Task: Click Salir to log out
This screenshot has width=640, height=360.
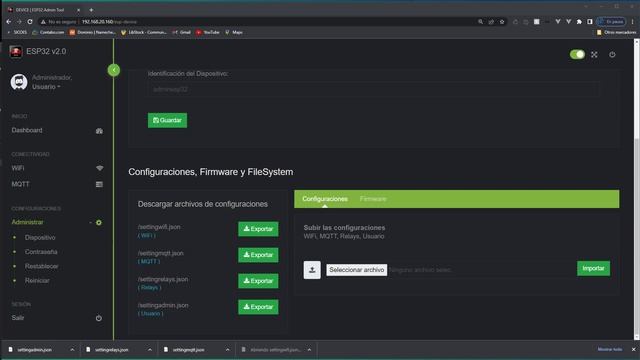Action: tap(18, 318)
